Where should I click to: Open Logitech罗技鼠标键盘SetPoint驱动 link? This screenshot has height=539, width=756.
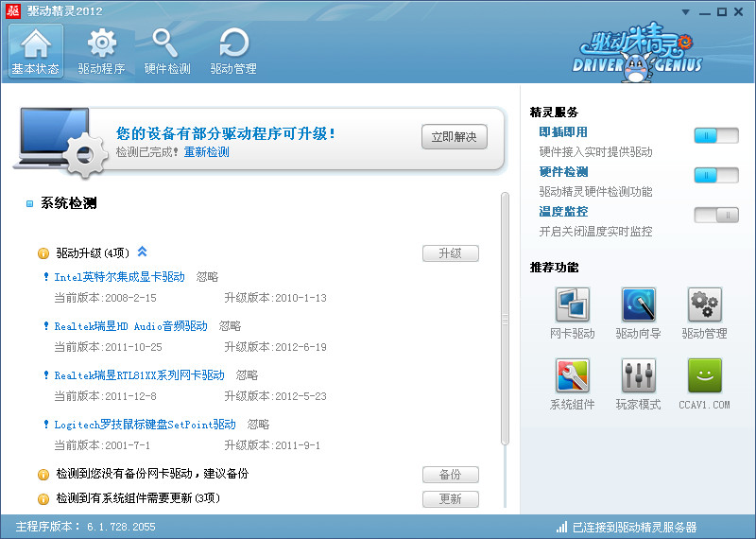(x=146, y=425)
